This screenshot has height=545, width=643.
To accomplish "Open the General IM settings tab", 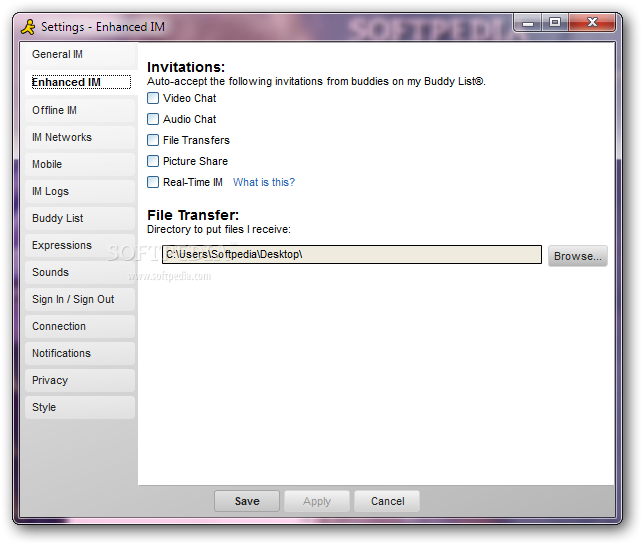I will [x=80, y=55].
